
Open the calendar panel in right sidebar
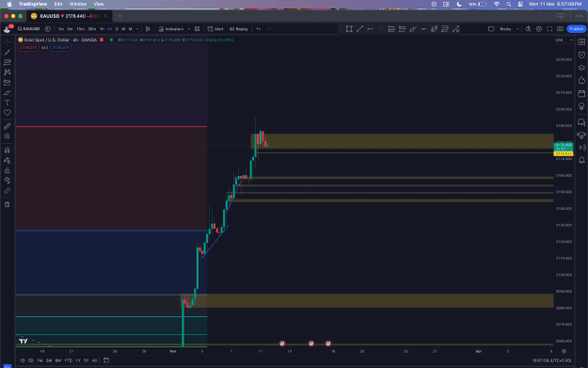coord(581,93)
